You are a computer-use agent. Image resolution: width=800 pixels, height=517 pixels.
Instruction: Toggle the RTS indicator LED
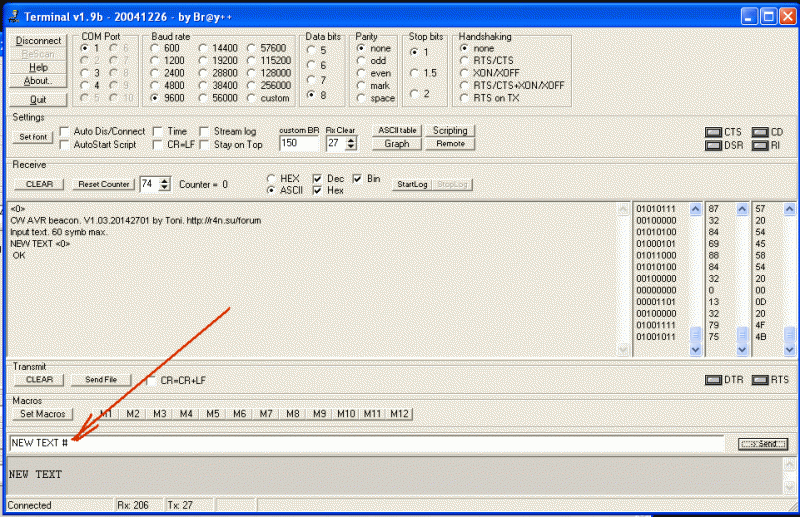759,380
